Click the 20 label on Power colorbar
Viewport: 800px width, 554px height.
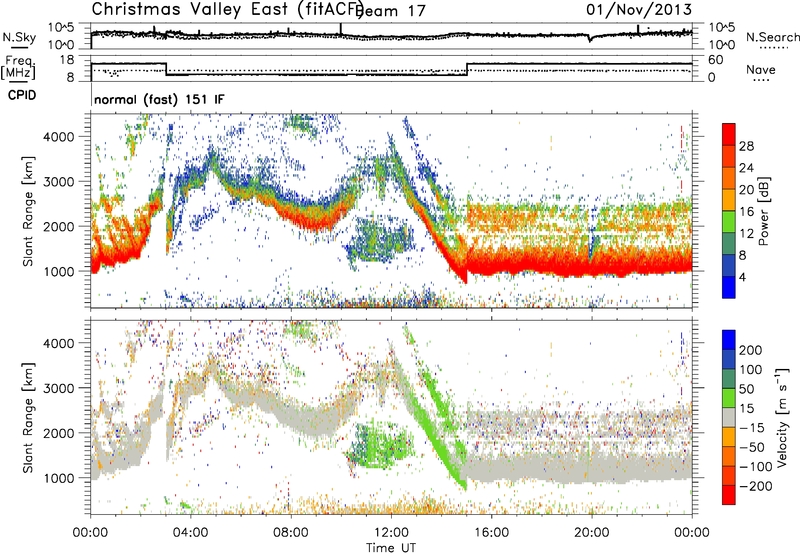click(x=746, y=190)
